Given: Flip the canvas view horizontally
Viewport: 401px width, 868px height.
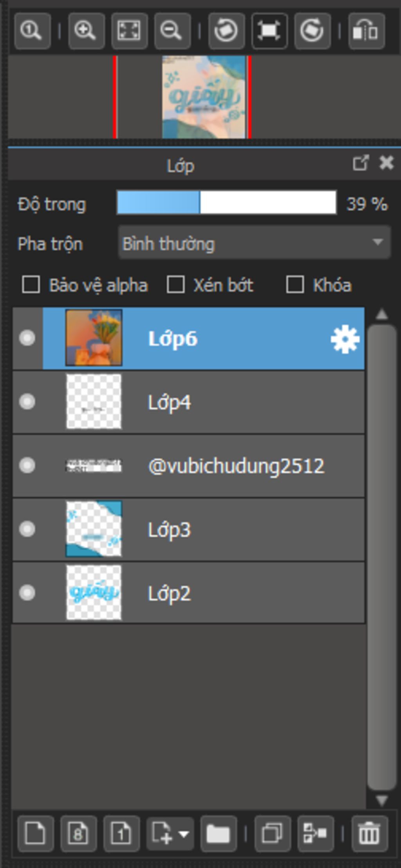Looking at the screenshot, I should [366, 31].
